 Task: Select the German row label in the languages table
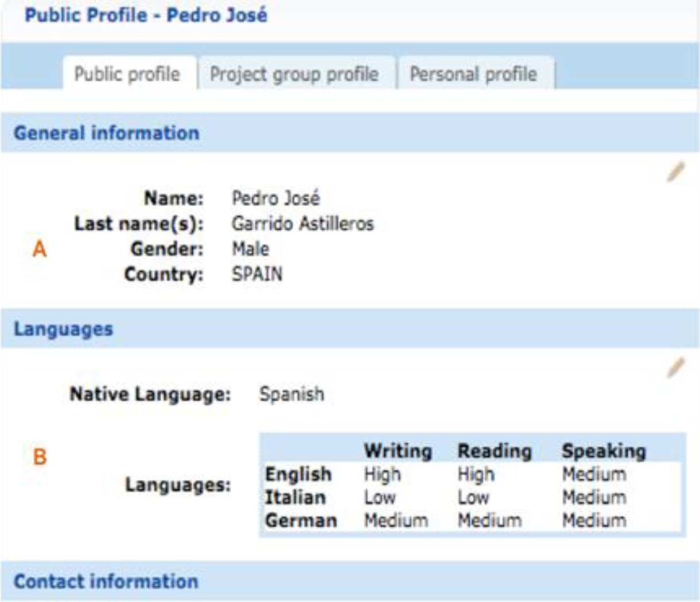point(301,521)
